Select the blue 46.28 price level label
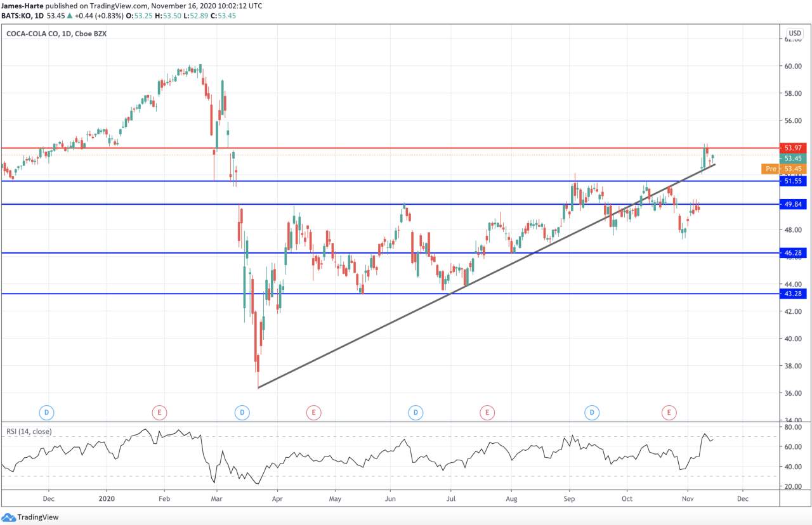Screen dimensions: 812x525 [794, 253]
